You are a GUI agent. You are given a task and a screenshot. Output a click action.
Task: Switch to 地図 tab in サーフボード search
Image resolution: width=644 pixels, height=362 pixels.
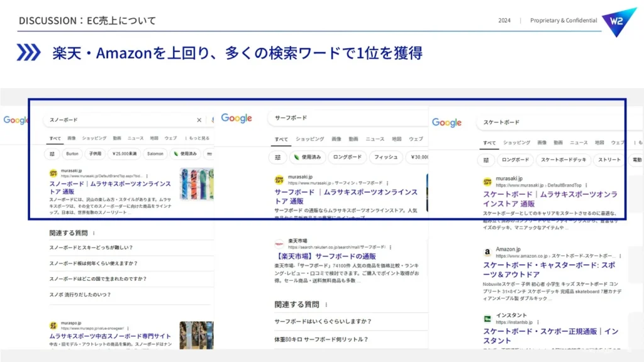(x=396, y=139)
